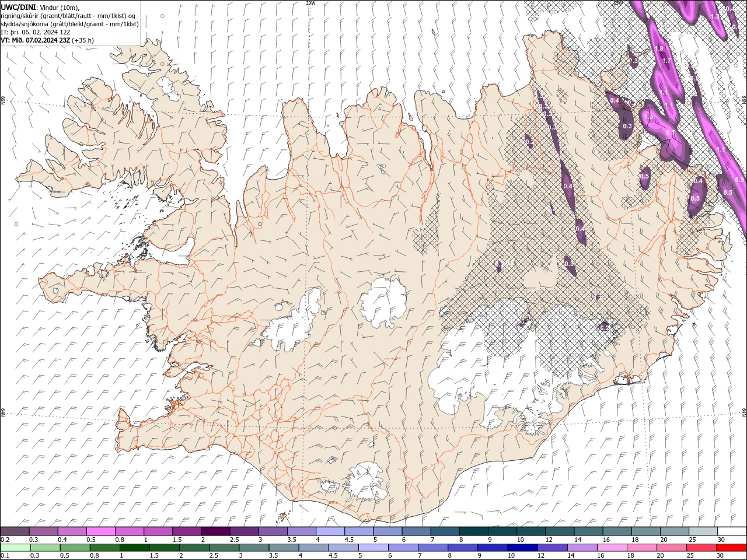Viewport: 747px width, 560px height.
Task: Click label '30' in the lower legend
Action: click(x=719, y=556)
